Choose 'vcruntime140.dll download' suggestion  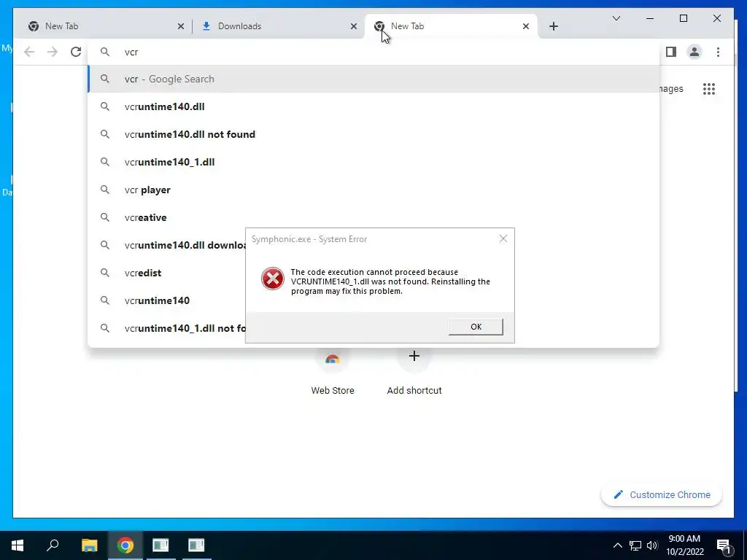(167, 245)
